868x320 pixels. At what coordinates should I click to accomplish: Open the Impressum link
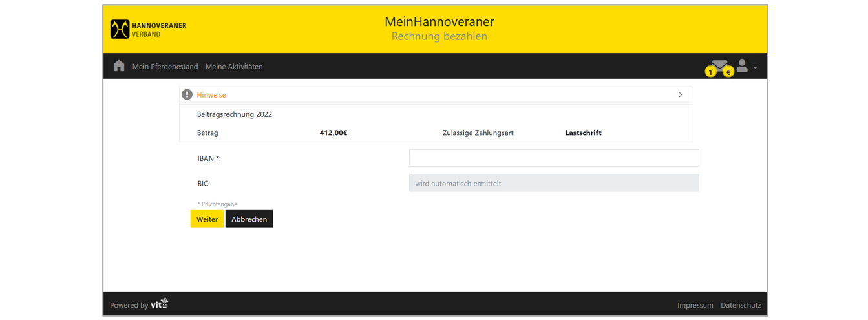click(695, 305)
